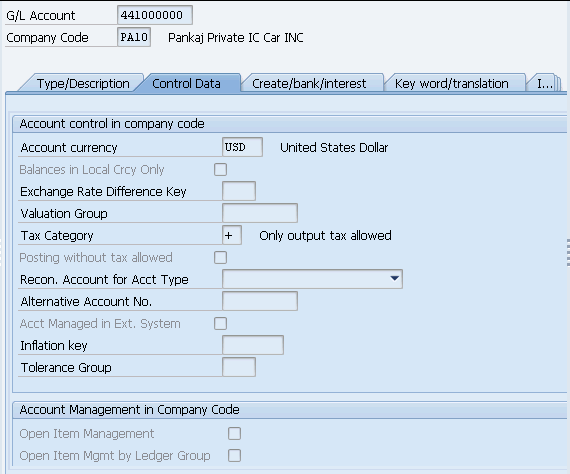Tick Balances in Local Crcy Only checkbox
The height and width of the screenshot is (474, 570).
click(x=220, y=169)
